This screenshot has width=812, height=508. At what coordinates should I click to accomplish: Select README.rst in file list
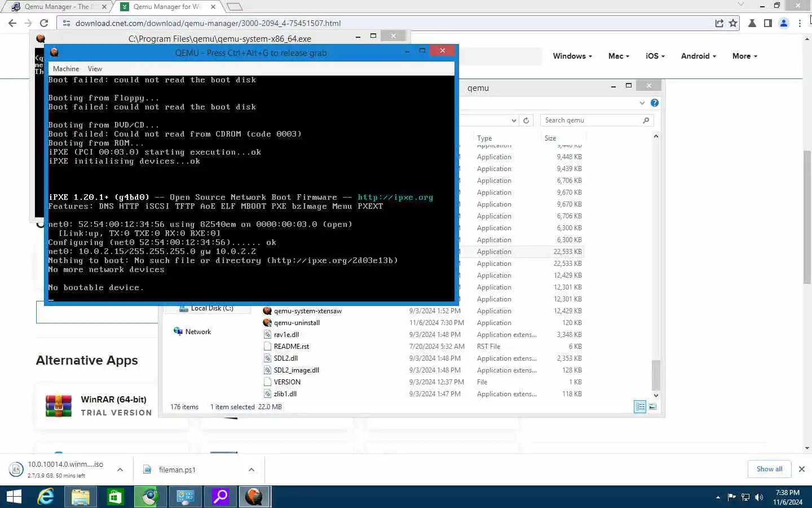coord(292,347)
